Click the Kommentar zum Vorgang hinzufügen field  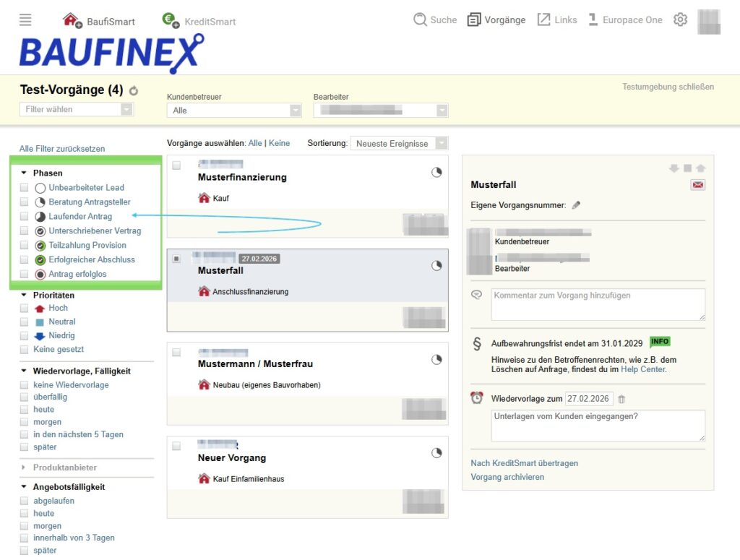[598, 304]
